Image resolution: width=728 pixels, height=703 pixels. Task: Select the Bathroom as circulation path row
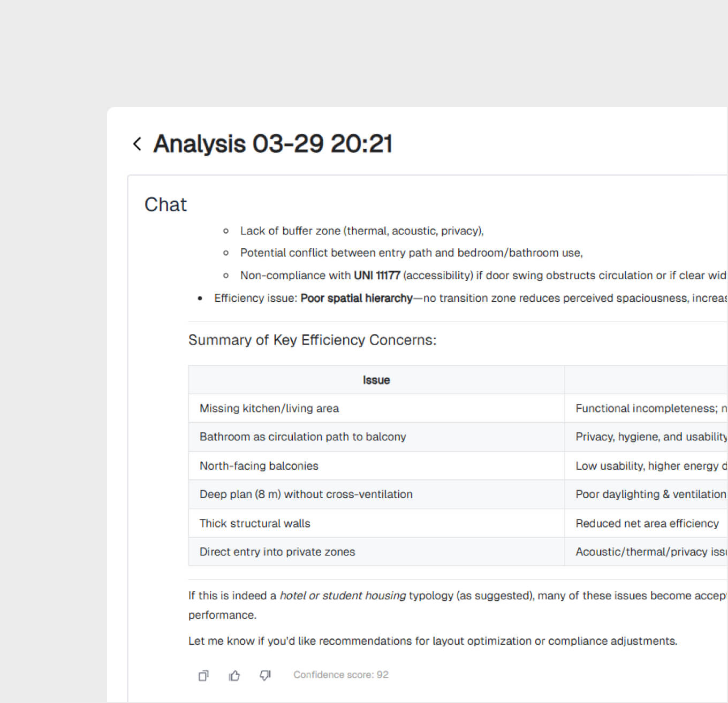(302, 437)
